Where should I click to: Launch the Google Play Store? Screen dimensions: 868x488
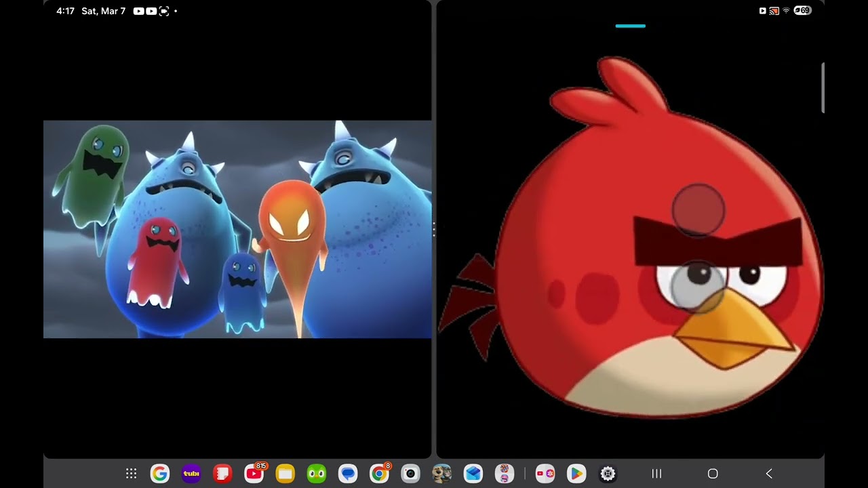[576, 474]
